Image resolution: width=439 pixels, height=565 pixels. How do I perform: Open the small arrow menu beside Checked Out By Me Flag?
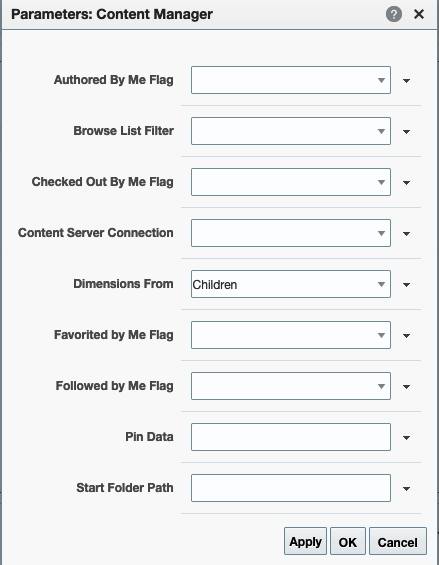click(406, 183)
